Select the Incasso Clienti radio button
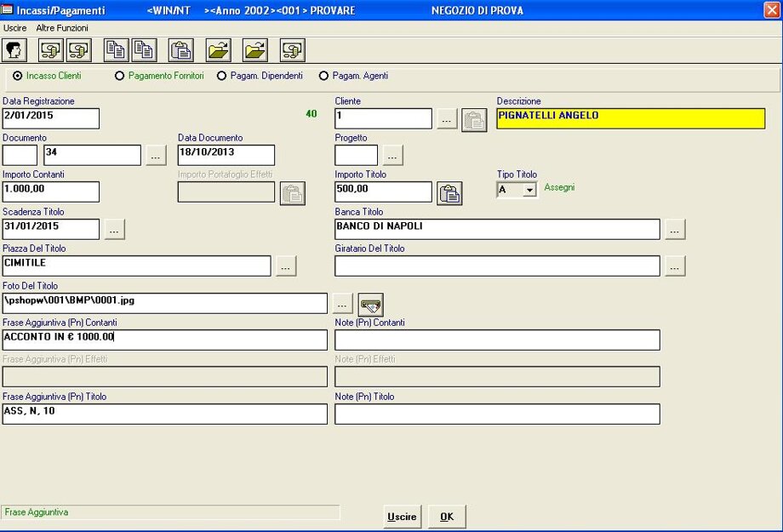 (x=18, y=77)
